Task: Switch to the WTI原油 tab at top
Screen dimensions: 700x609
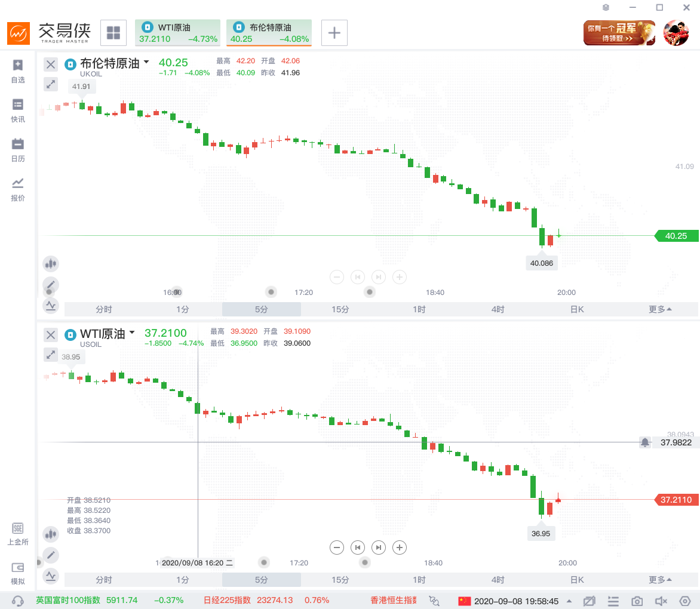Action: (x=177, y=32)
